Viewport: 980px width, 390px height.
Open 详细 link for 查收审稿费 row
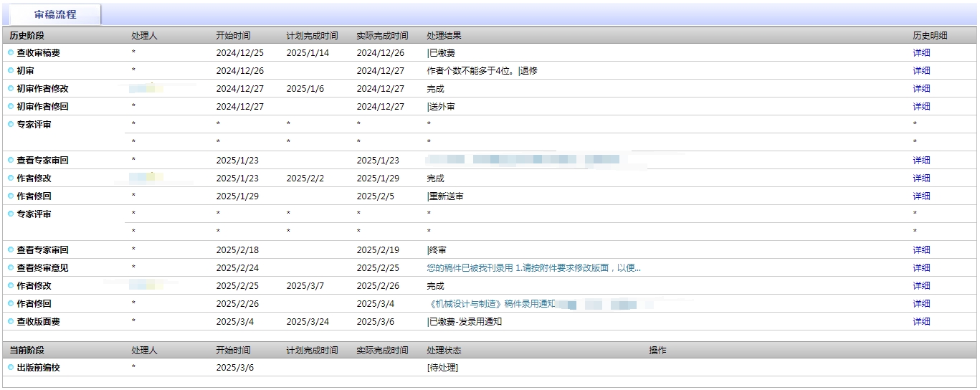(x=921, y=53)
